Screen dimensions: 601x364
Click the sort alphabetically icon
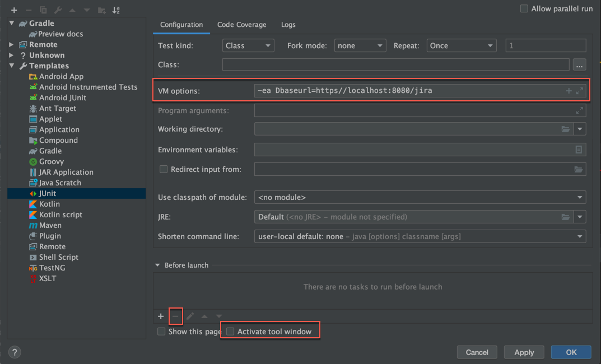[116, 10]
